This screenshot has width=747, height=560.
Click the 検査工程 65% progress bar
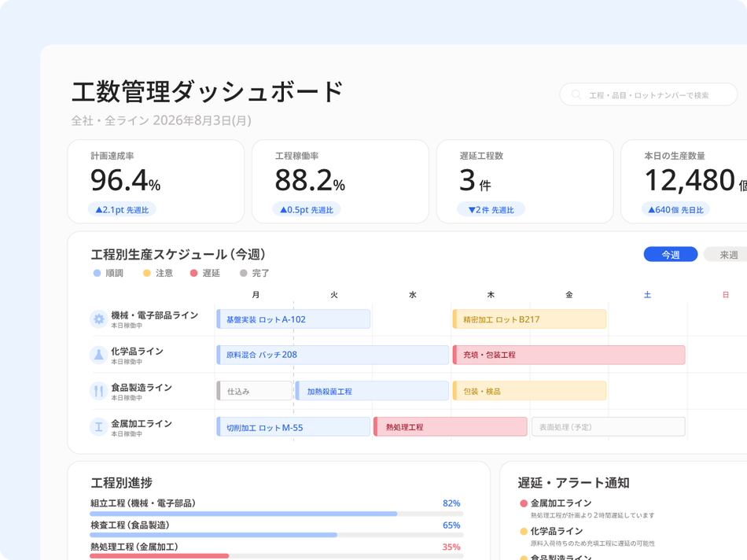click(276, 535)
